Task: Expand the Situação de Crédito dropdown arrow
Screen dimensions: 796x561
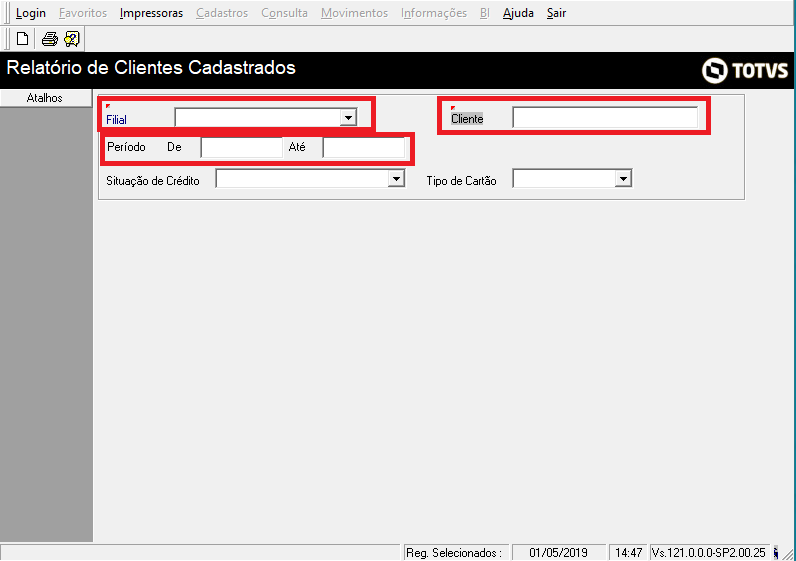Action: tap(396, 179)
